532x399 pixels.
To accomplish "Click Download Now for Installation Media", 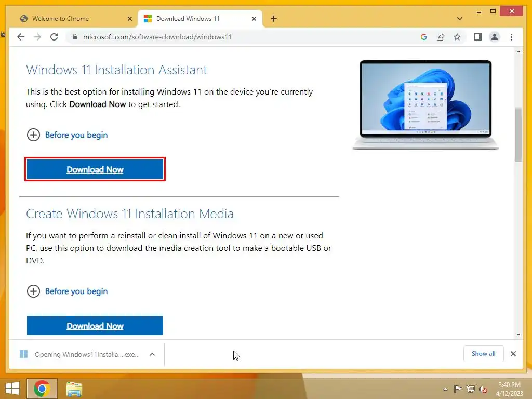I will coord(95,326).
